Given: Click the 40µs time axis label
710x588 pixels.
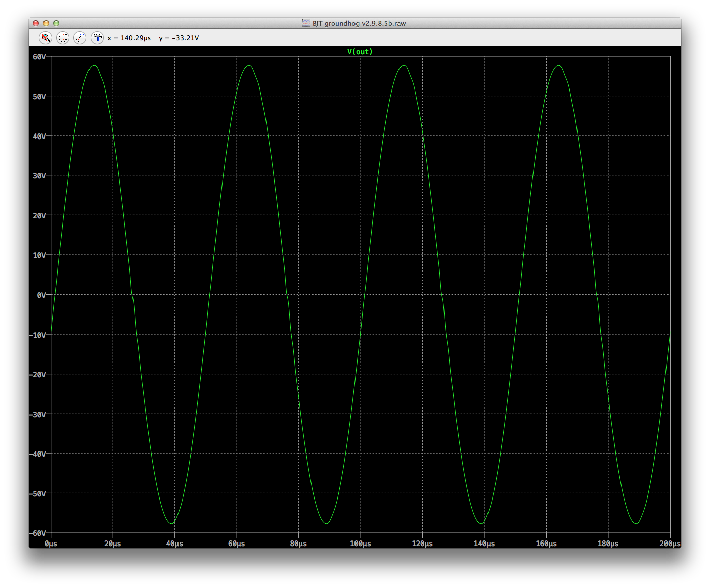Looking at the screenshot, I should click(x=174, y=544).
